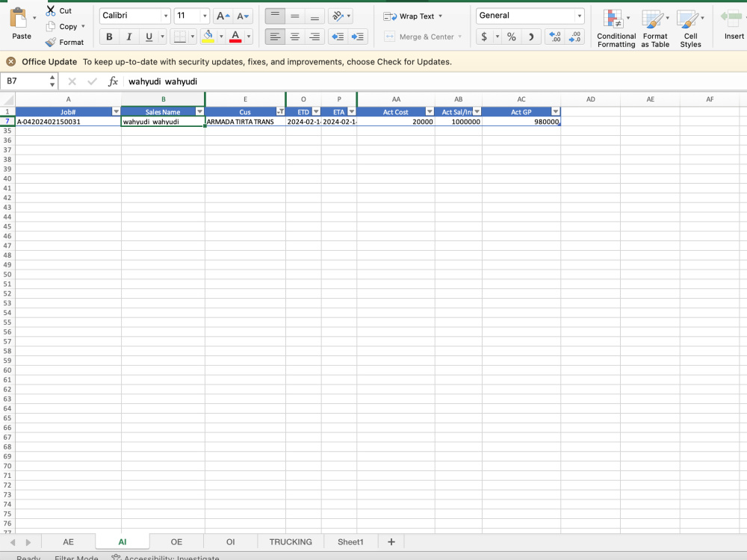The width and height of the screenshot is (747, 560).
Task: Toggle bold formatting
Action: click(x=109, y=37)
